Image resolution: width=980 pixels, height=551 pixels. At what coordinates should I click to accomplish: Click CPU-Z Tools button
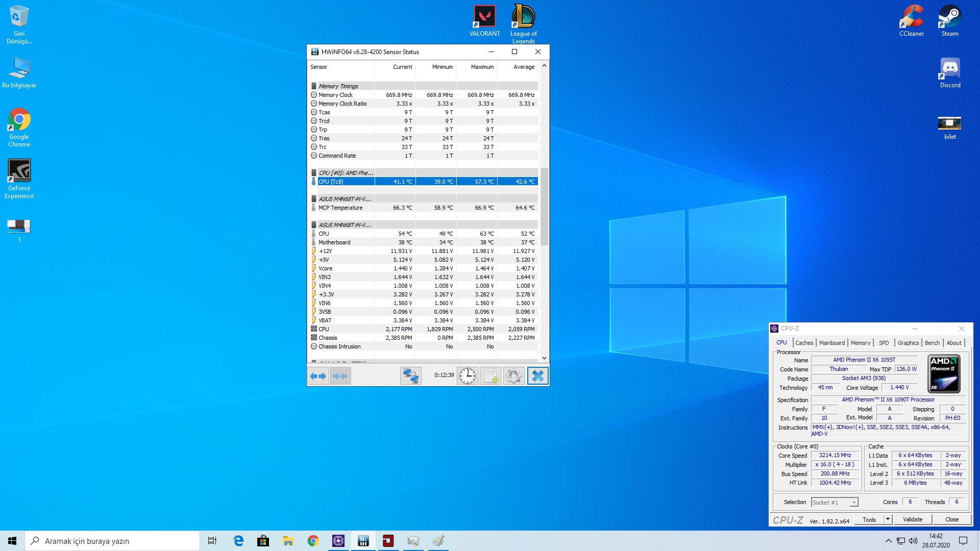point(869,520)
